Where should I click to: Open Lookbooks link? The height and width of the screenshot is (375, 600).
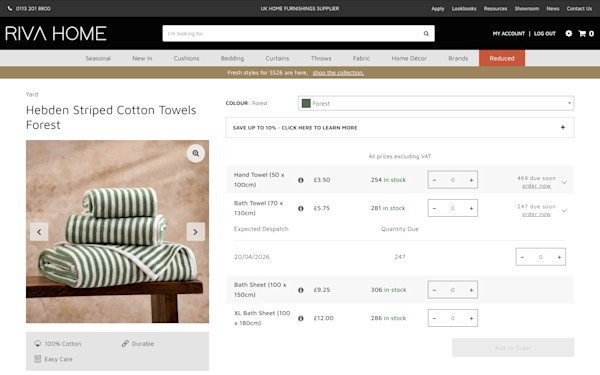click(464, 8)
